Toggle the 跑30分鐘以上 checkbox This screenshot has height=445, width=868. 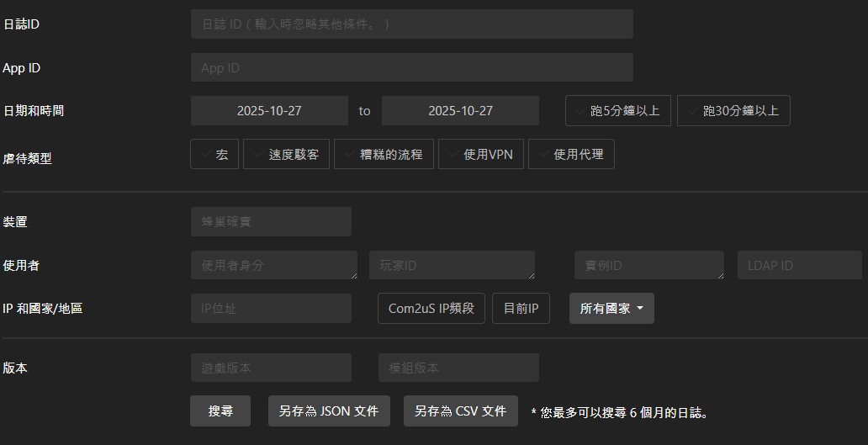pos(733,111)
